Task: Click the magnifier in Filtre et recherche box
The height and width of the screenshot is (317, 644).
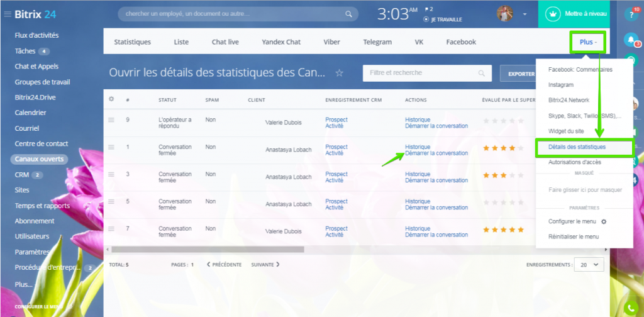Action: (482, 73)
